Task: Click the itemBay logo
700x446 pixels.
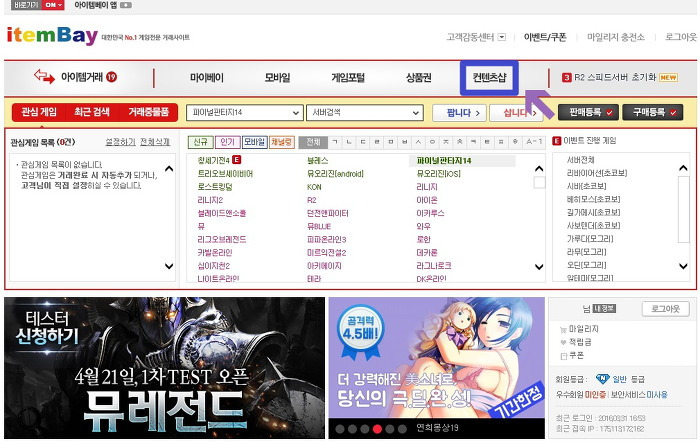Action: coord(52,36)
